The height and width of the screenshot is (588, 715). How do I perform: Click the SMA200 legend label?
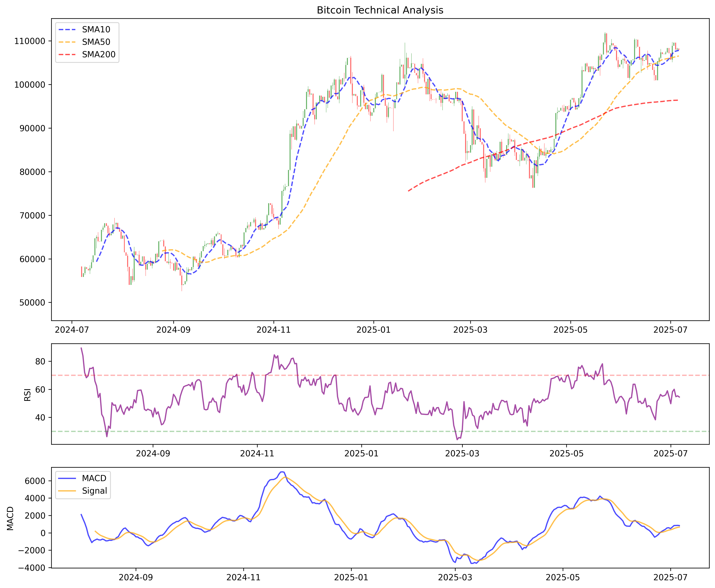99,55
